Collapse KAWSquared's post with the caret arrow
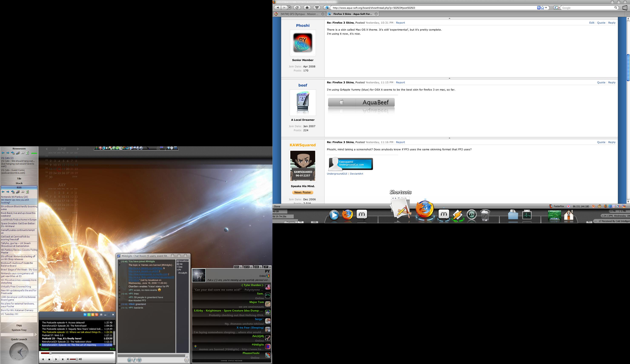 449,138
